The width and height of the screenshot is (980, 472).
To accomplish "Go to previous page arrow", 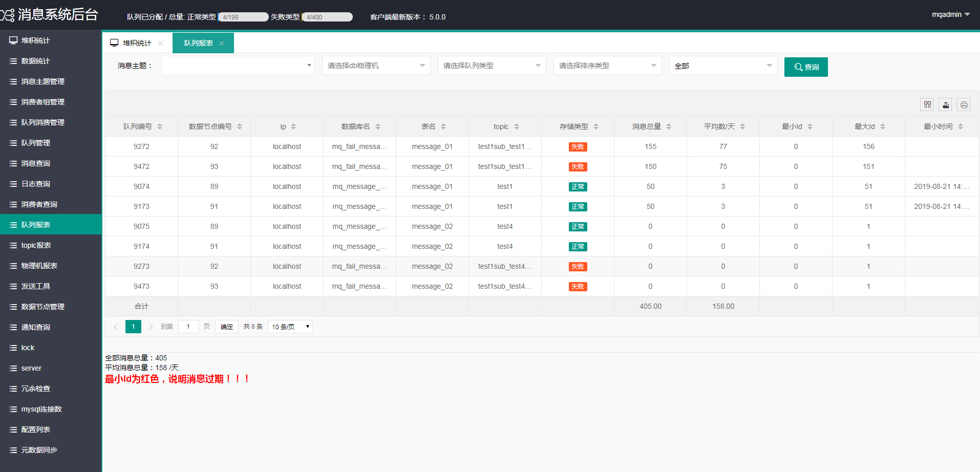I will [x=116, y=327].
